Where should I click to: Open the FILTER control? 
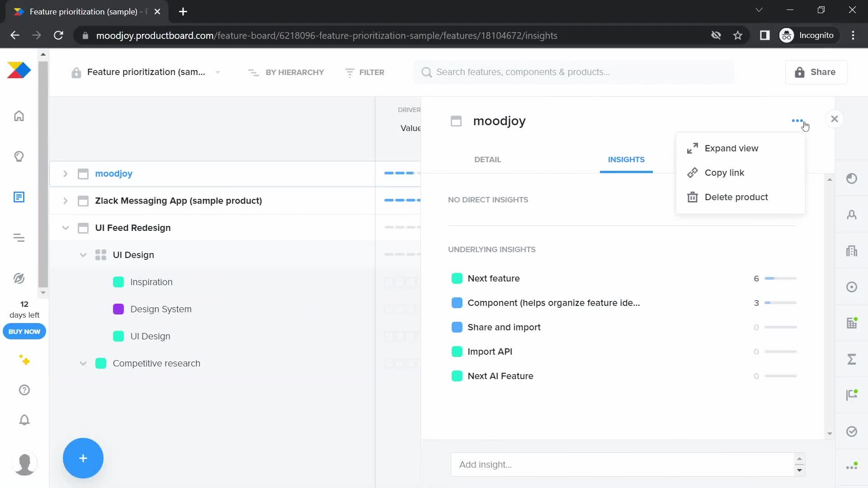click(x=364, y=72)
